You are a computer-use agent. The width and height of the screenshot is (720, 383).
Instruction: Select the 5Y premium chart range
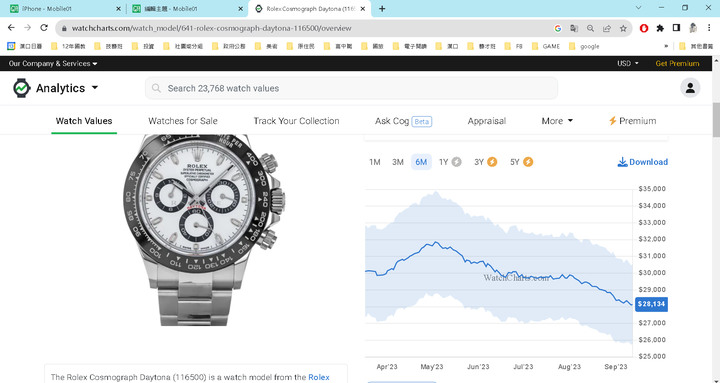(x=521, y=162)
